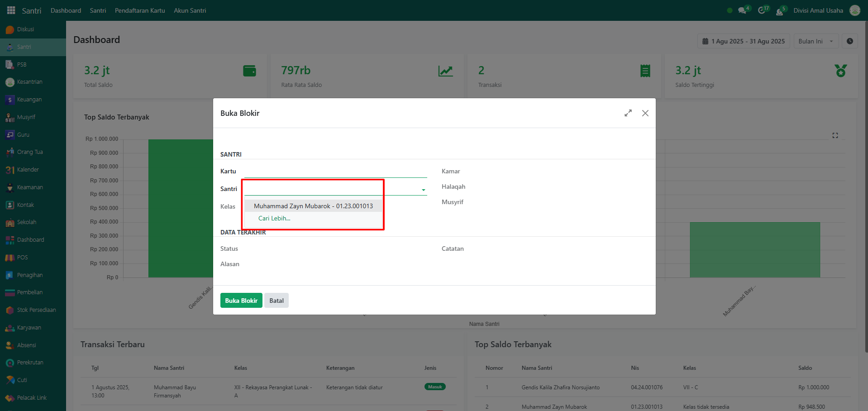Toggle the Santri field dropdown arrow
The image size is (868, 411).
point(424,190)
